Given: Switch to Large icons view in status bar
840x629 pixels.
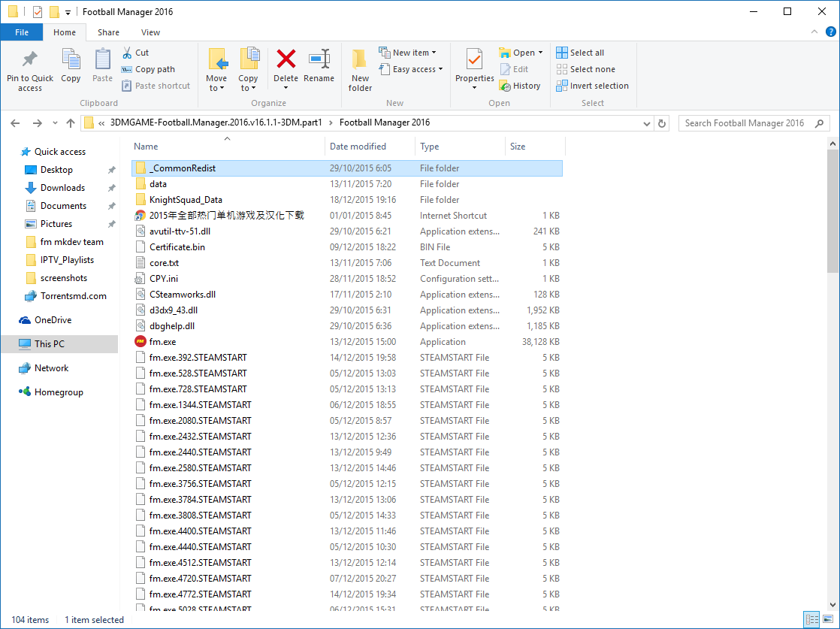Looking at the screenshot, I should coord(828,620).
